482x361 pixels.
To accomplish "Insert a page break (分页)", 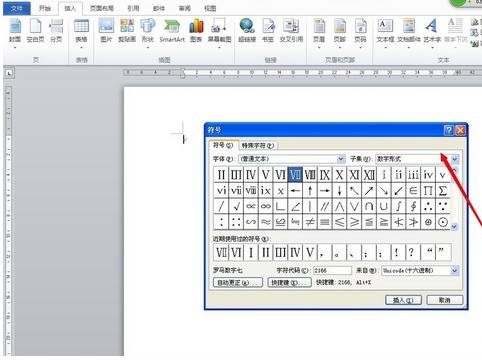I will 56,32.
